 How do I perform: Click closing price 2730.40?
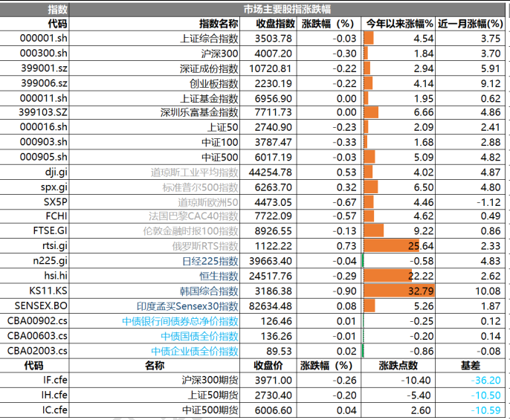coord(268,395)
